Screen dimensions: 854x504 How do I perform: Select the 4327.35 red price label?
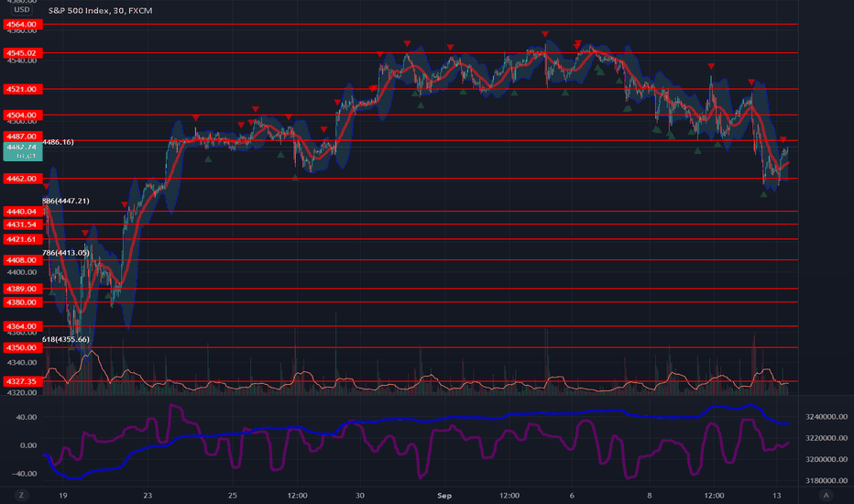click(23, 381)
